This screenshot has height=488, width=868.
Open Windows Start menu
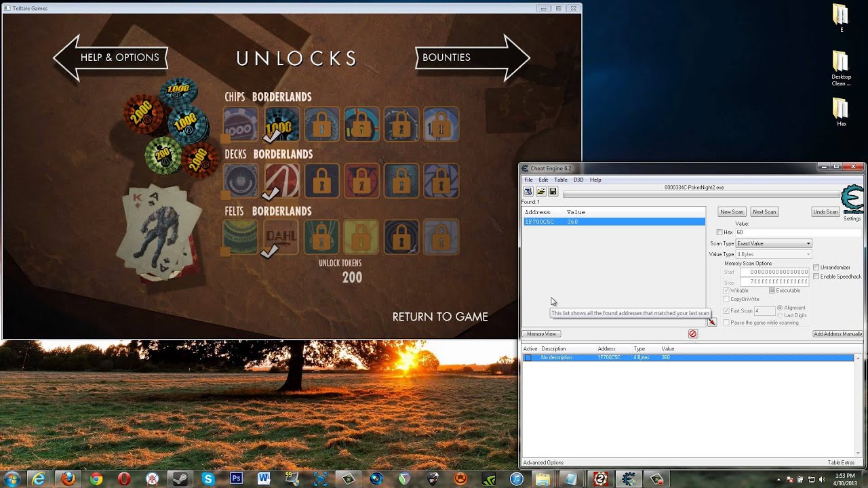[12, 479]
